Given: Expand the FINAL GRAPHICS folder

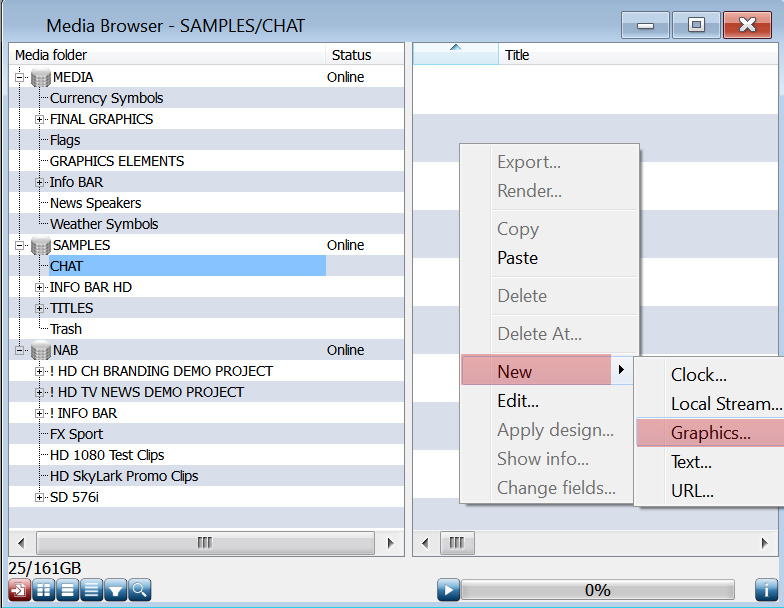Looking at the screenshot, I should (40, 120).
